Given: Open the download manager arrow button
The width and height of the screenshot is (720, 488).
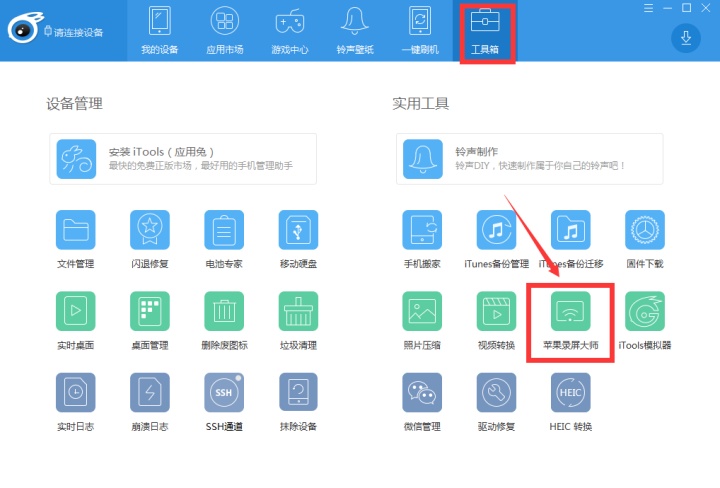Looking at the screenshot, I should point(686,38).
